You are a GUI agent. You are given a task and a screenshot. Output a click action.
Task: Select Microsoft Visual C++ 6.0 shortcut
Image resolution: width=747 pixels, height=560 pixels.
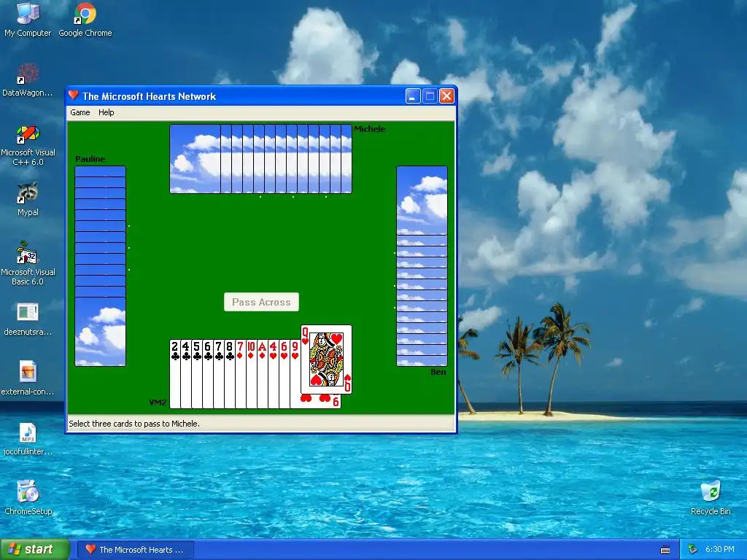coord(28,145)
